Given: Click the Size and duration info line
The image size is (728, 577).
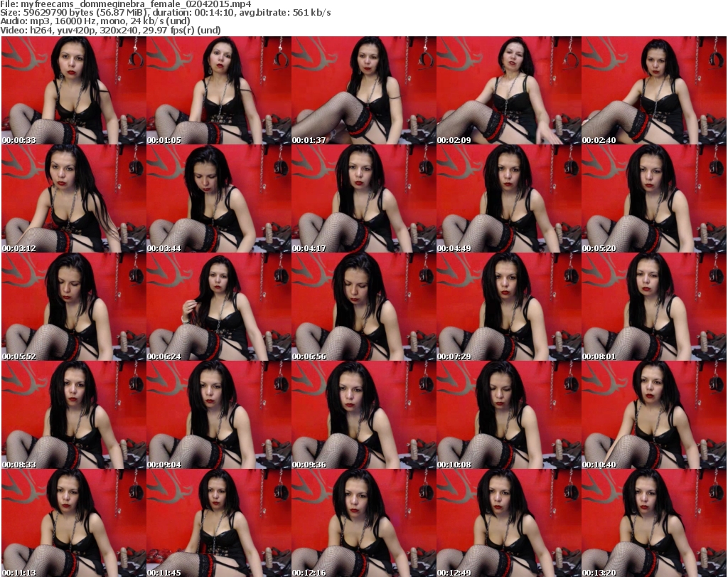Looking at the screenshot, I should click(x=165, y=13).
